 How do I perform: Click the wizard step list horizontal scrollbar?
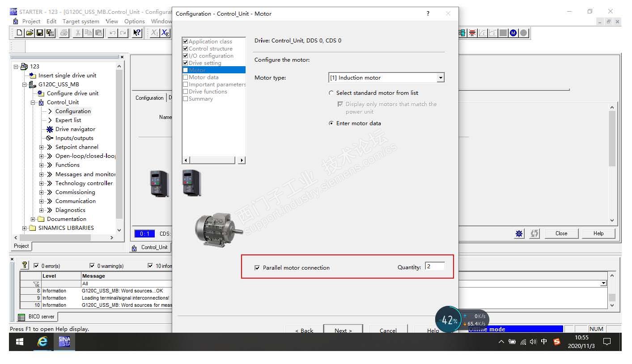(214, 160)
